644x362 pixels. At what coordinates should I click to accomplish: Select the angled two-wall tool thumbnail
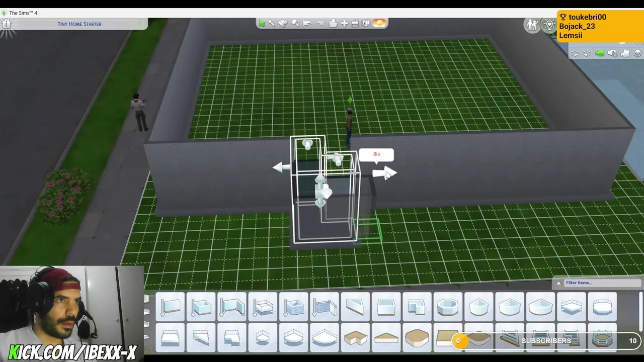pyautogui.click(x=232, y=307)
